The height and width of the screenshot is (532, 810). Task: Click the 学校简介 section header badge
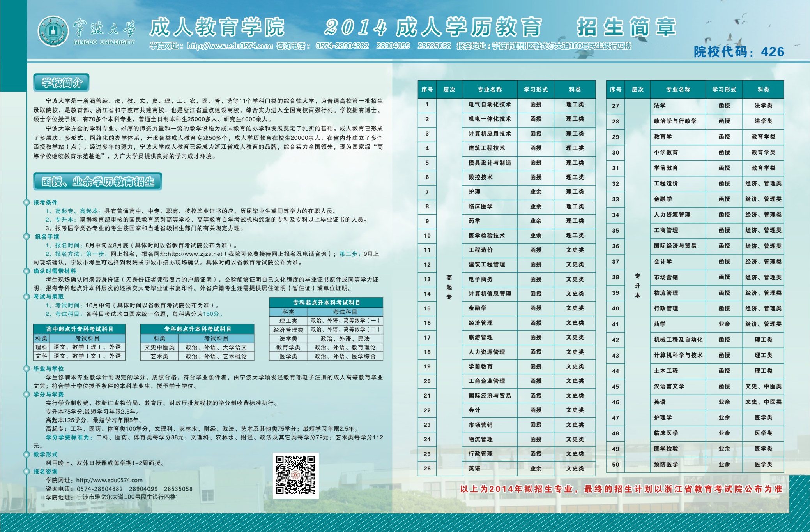(62, 83)
